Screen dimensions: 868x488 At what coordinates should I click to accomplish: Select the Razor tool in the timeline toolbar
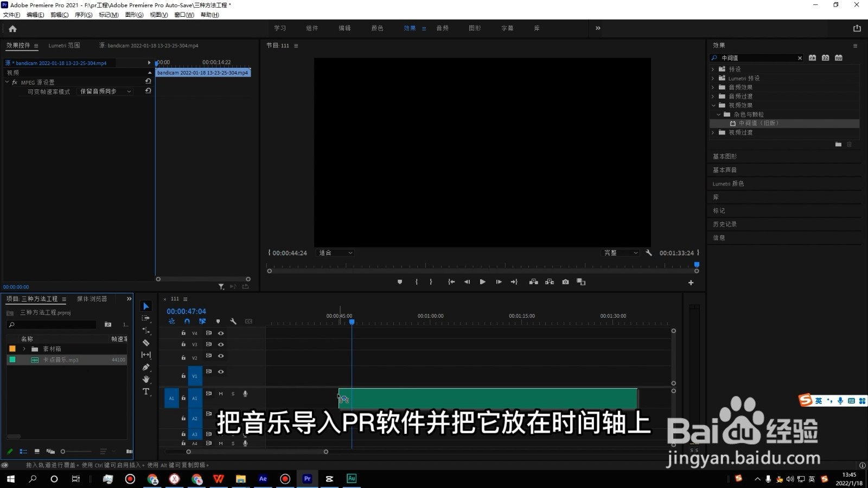[145, 343]
